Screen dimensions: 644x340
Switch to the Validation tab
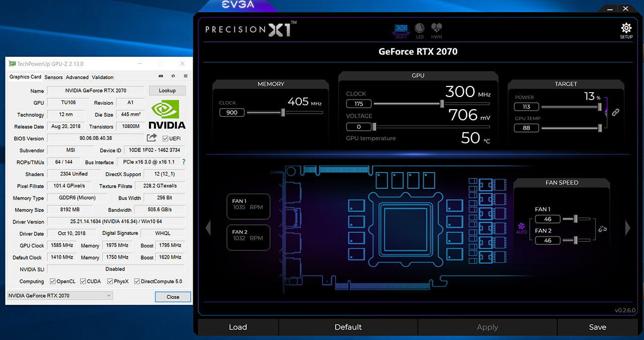103,77
